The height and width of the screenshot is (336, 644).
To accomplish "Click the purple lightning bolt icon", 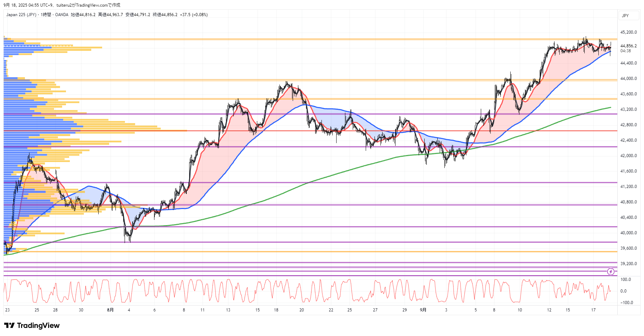I will click(x=611, y=271).
